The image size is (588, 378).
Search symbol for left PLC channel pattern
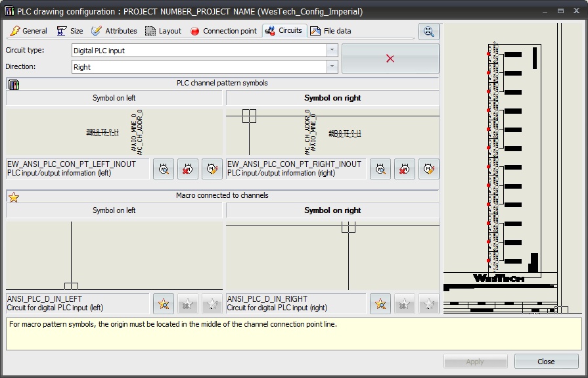(x=164, y=169)
